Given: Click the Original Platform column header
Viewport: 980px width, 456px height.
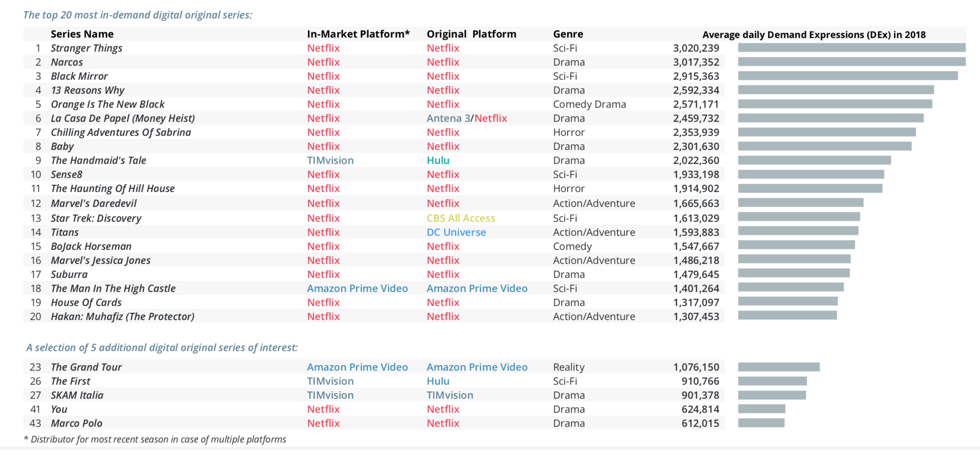Looking at the screenshot, I should click(471, 34).
